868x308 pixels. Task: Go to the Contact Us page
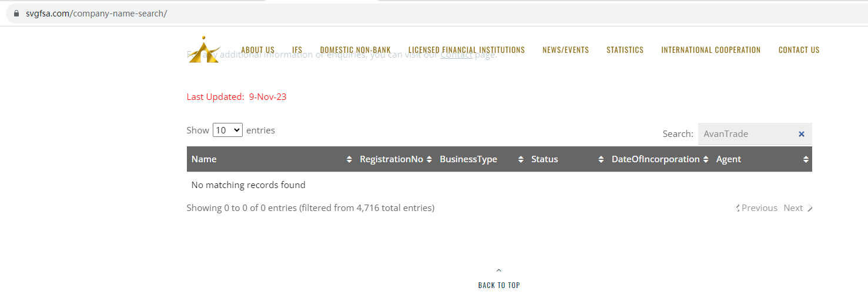click(x=799, y=50)
